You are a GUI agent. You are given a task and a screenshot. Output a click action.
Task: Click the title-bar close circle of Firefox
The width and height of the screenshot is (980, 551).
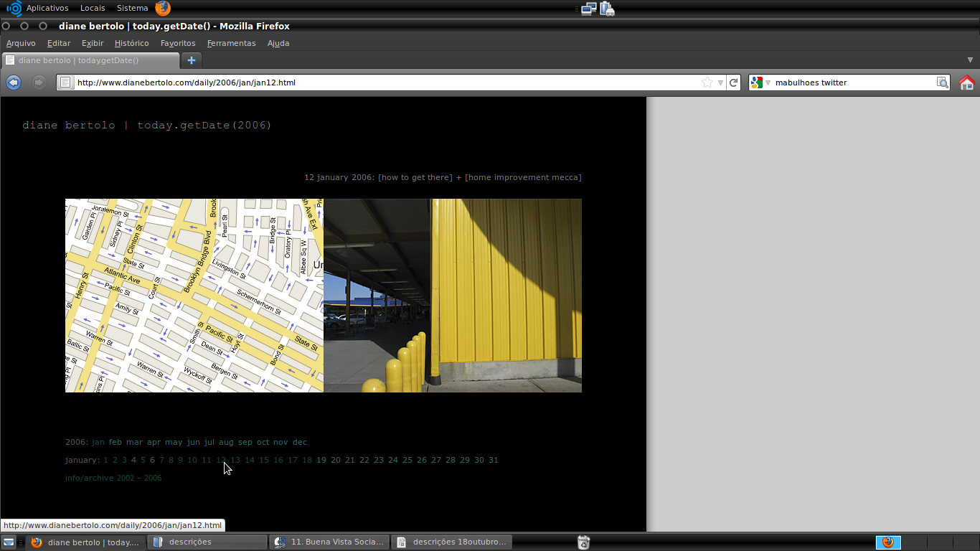(x=6, y=26)
